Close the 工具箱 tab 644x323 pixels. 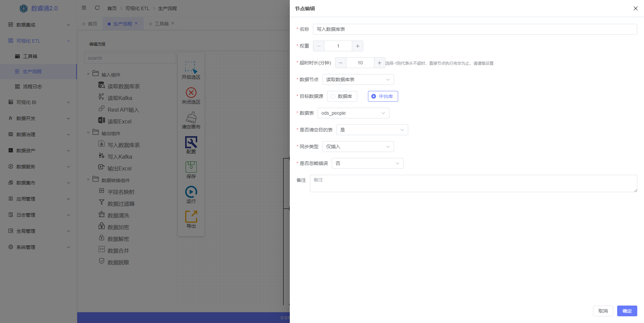173,23
